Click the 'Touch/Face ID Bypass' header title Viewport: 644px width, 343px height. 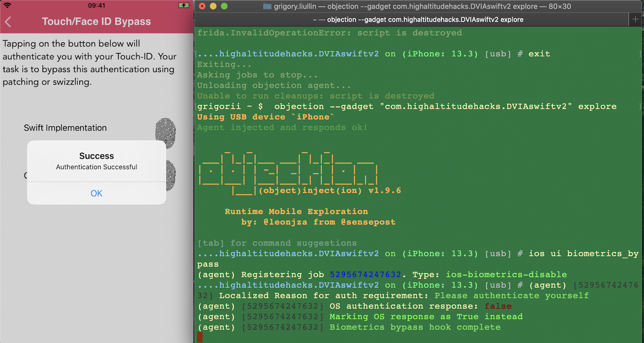tap(97, 21)
